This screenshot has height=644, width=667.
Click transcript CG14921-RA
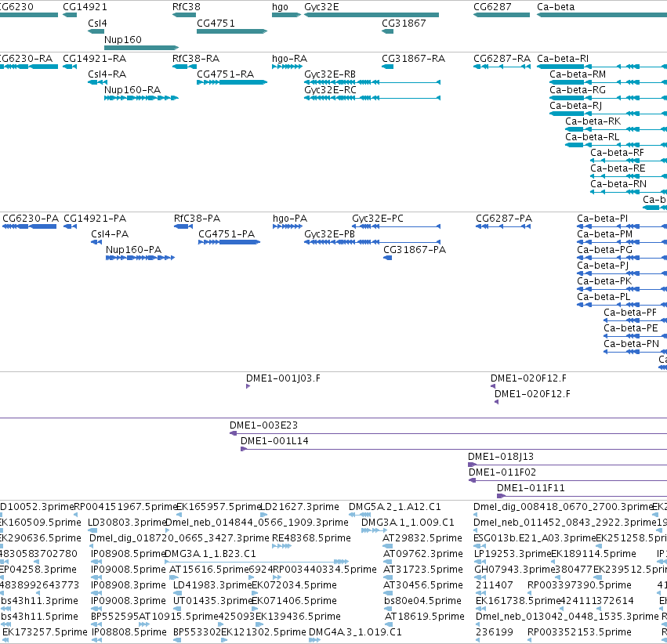(70, 67)
